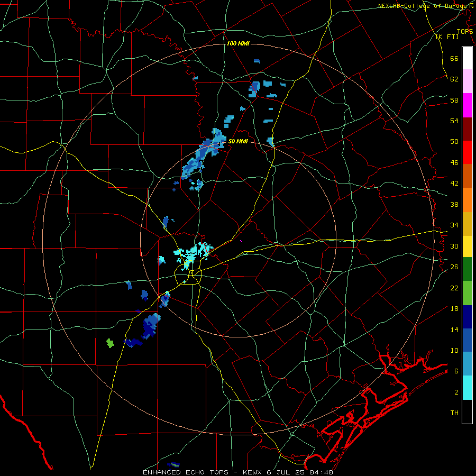Click the ENHANCED ECHO TOPS product title
The height and width of the screenshot is (476, 476).
pyautogui.click(x=186, y=472)
